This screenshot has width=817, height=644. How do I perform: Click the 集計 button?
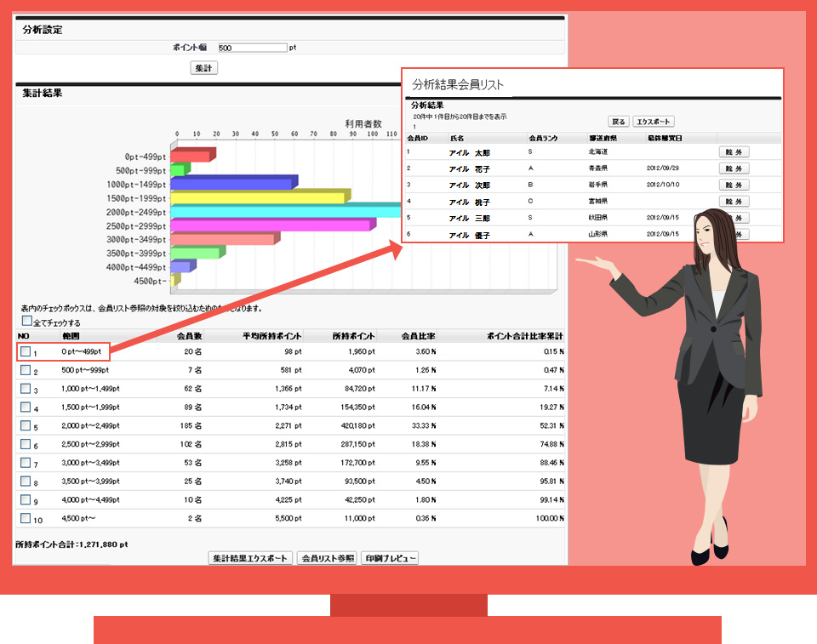[x=203, y=68]
